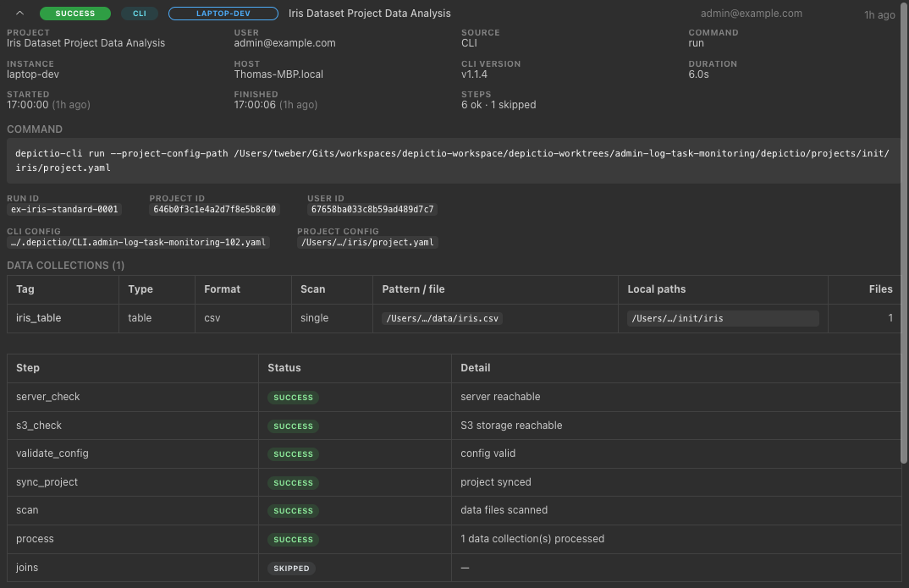Click finished time 17:00:06

coord(255,105)
